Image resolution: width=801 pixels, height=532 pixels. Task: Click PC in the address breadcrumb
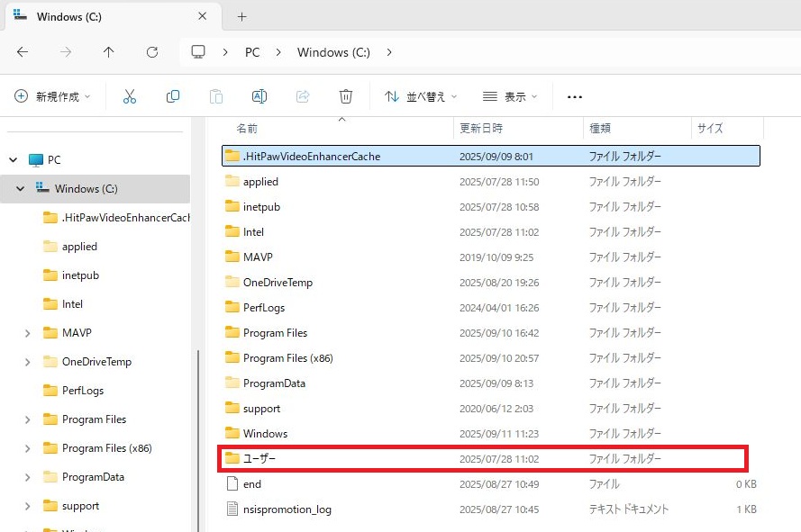(x=252, y=52)
